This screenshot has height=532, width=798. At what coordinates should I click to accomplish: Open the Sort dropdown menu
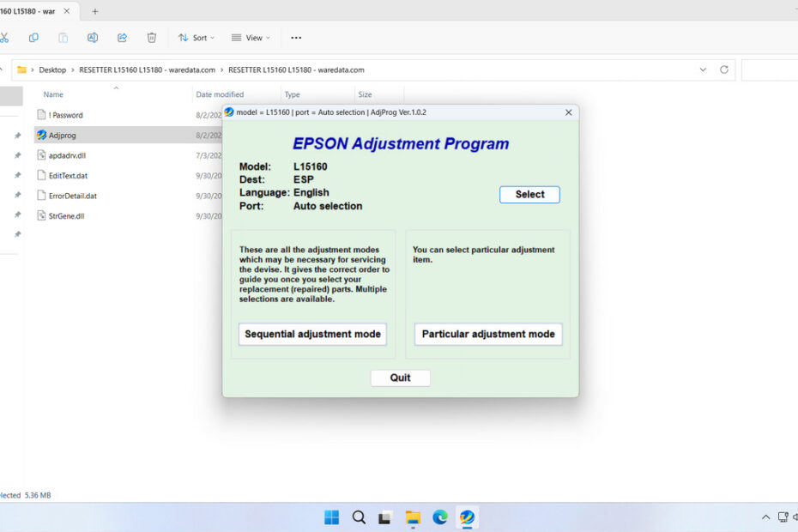[x=196, y=38]
